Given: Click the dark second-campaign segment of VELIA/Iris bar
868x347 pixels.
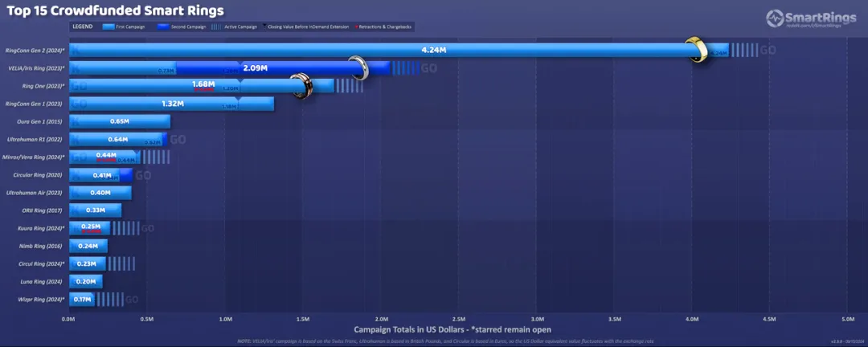Looking at the screenshot, I should point(284,68).
